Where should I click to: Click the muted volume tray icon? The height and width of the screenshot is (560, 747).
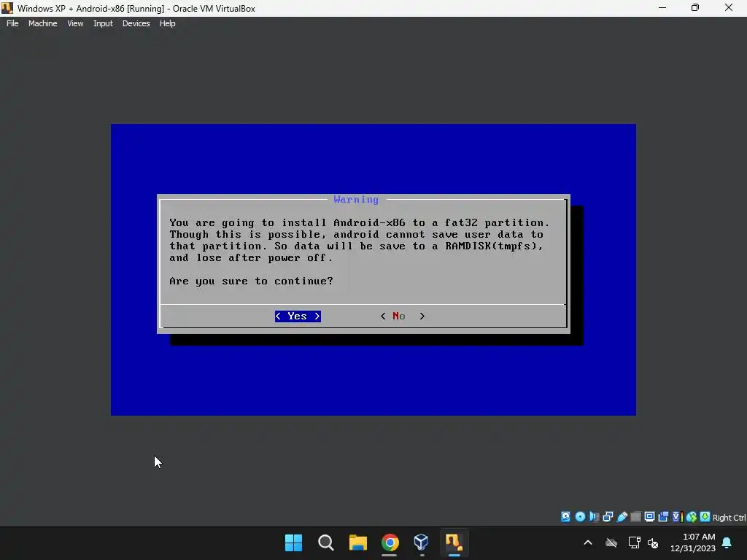pos(653,542)
